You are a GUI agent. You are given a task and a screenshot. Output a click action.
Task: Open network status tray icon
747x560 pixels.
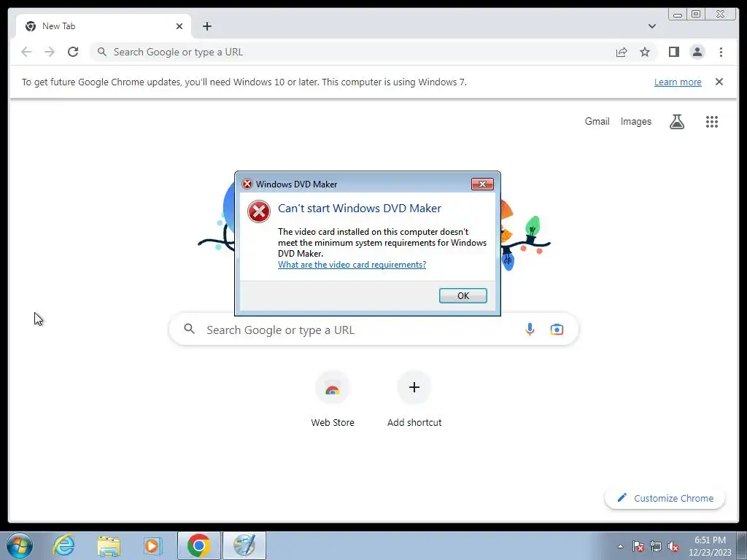click(656, 547)
